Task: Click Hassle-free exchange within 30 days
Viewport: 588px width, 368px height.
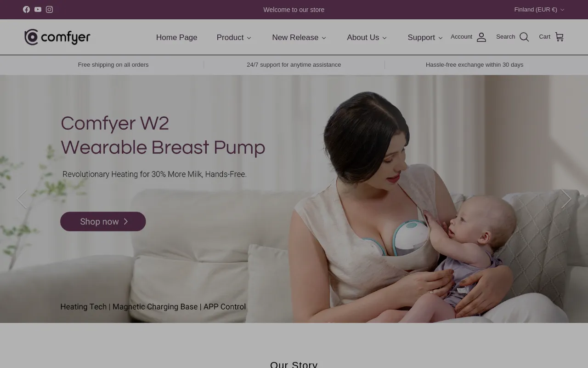Action: pos(475,65)
